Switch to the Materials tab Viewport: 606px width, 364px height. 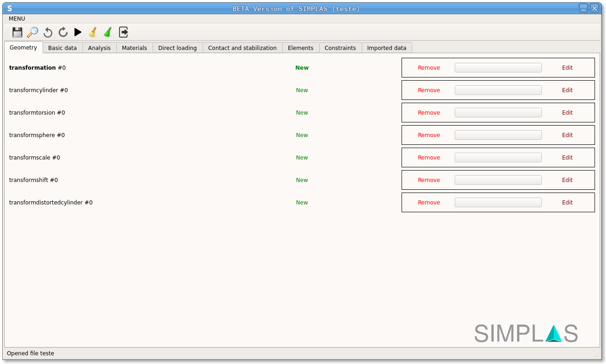[134, 48]
